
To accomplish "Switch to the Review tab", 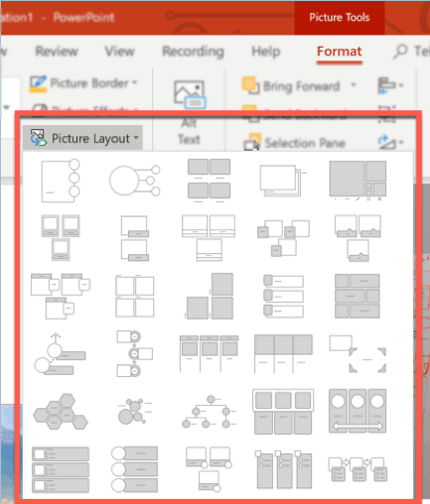I will coord(57,52).
